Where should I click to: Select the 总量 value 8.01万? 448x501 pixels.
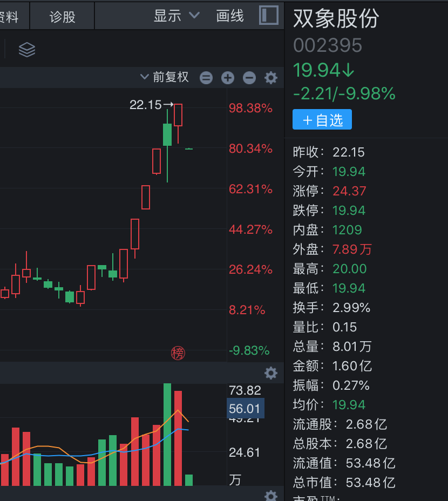click(x=352, y=347)
